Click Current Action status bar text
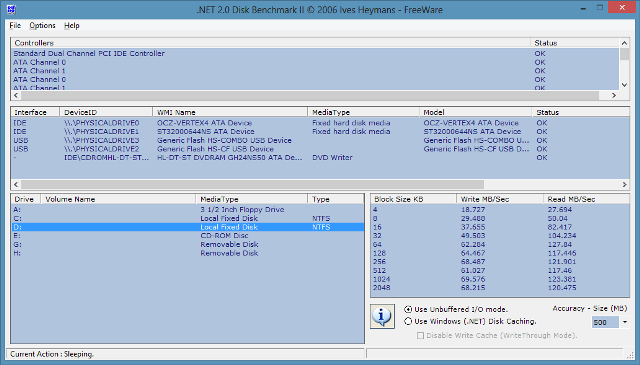The image size is (640, 365). click(52, 354)
